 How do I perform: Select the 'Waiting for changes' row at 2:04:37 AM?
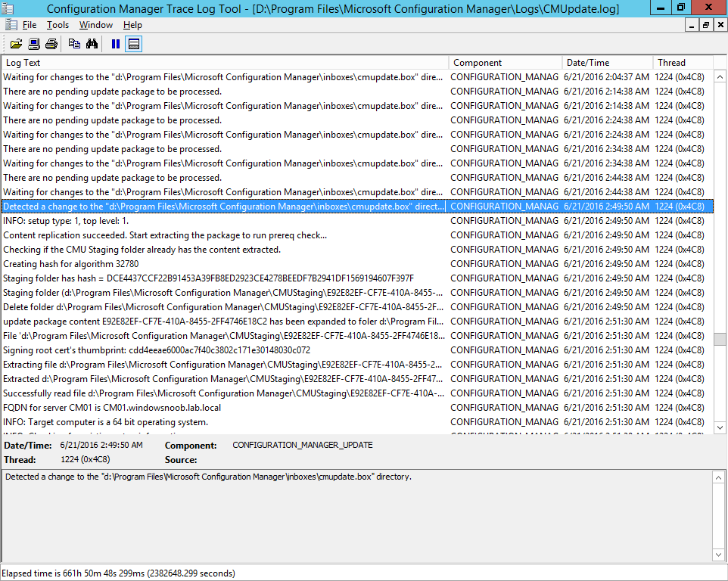[357, 77]
